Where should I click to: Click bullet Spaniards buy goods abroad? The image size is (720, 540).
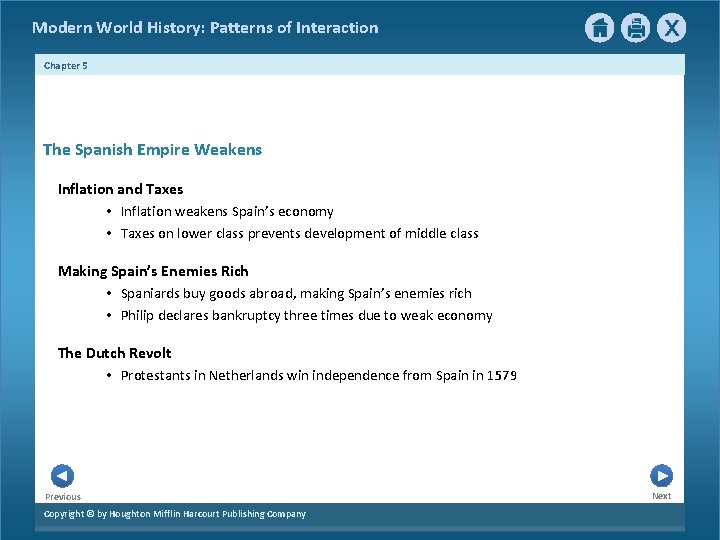point(296,293)
